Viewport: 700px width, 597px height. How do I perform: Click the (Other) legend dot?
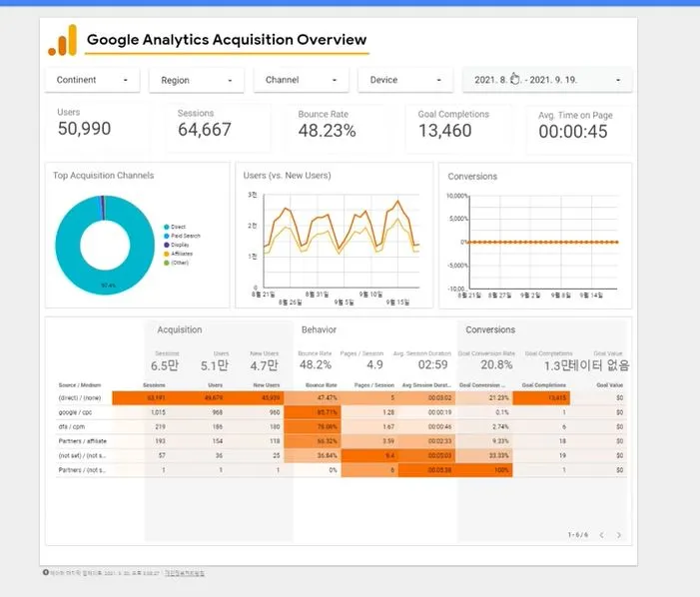point(167,263)
